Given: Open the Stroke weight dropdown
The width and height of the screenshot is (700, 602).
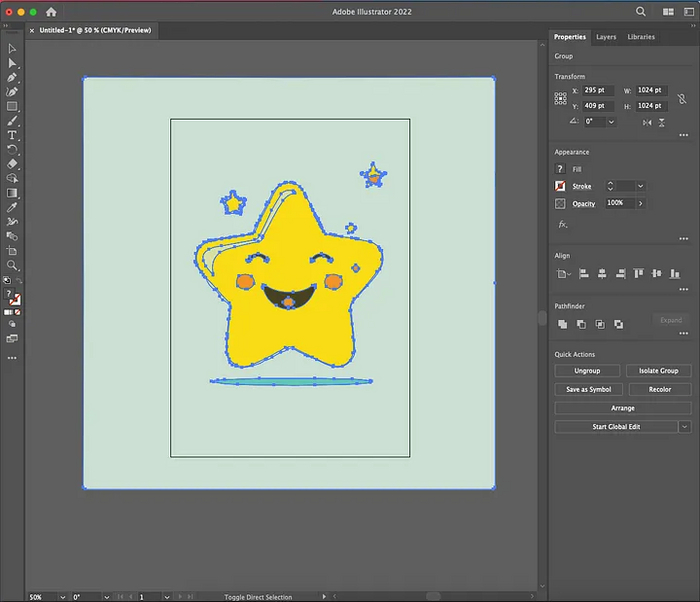Looking at the screenshot, I should [x=640, y=186].
